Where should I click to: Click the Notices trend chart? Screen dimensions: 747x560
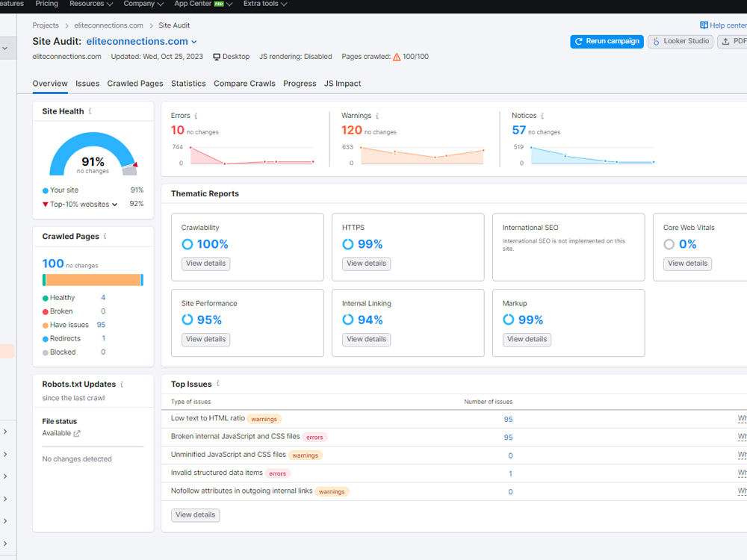pyautogui.click(x=592, y=156)
